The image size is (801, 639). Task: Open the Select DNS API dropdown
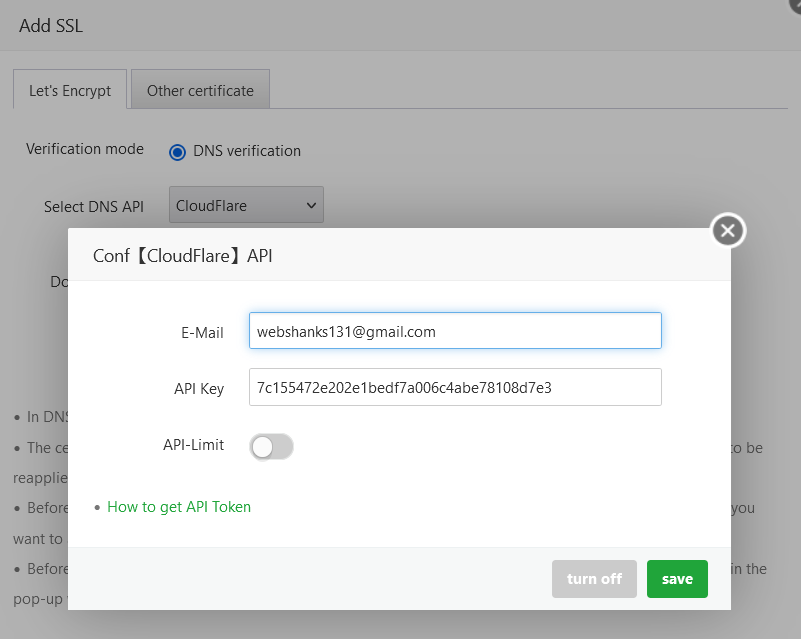[x=246, y=205]
